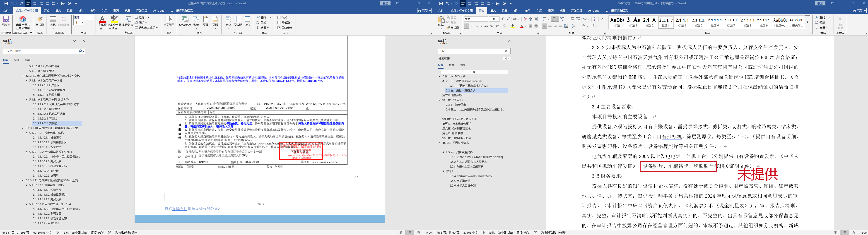Click 共享 button in right window
The width and height of the screenshot is (868, 235).
(859, 10)
